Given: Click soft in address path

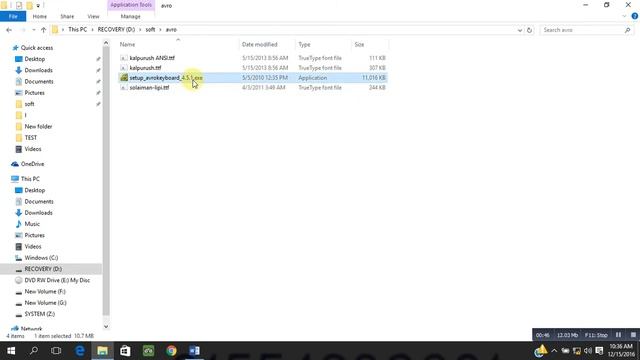Looking at the screenshot, I should (151, 30).
